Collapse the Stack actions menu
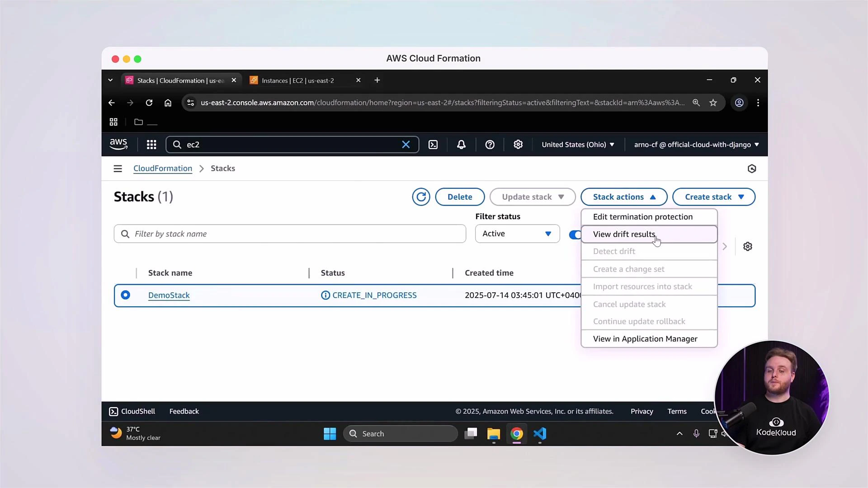 pyautogui.click(x=624, y=197)
